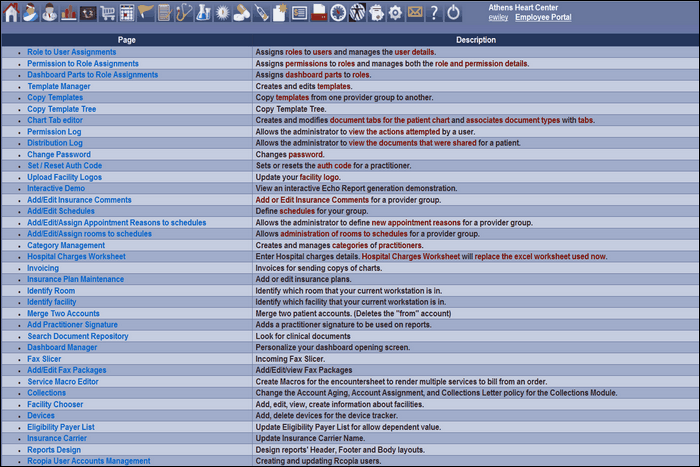The width and height of the screenshot is (700, 467).
Task: Click the new document starburst icon
Action: 280,13
